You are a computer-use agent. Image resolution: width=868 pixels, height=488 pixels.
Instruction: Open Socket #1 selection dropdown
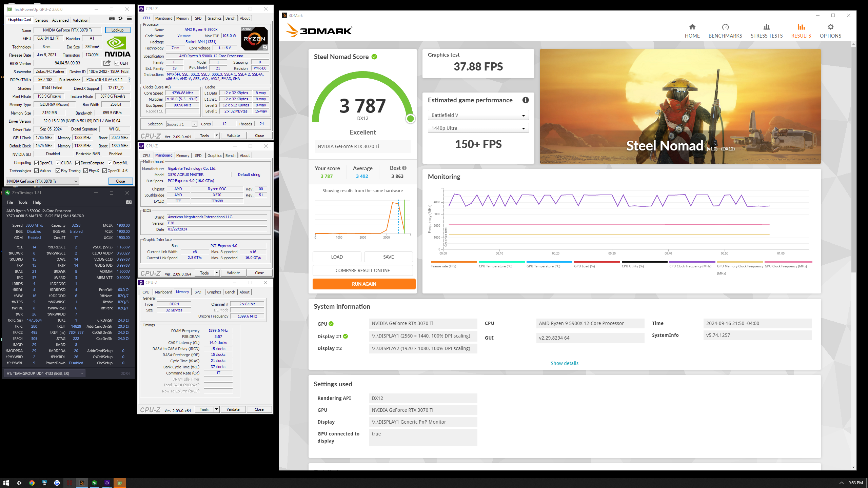181,124
